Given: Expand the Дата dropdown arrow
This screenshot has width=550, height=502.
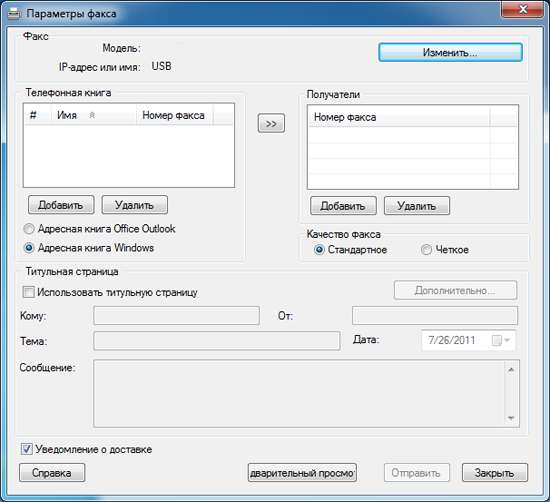Looking at the screenshot, I should pyautogui.click(x=507, y=340).
